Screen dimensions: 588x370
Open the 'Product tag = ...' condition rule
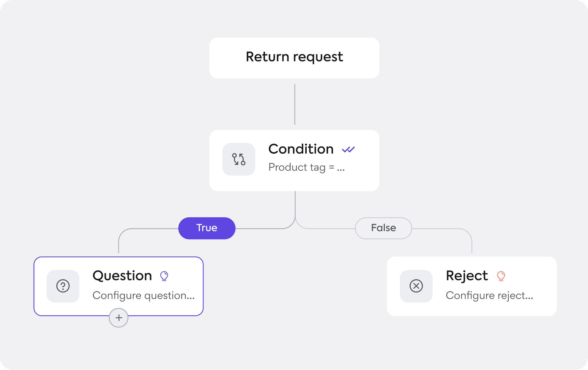[306, 167]
